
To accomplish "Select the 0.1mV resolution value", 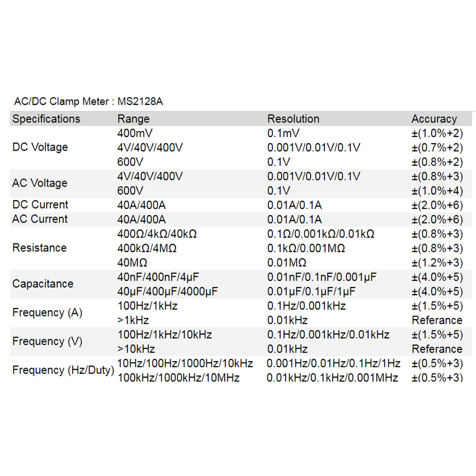I will pyautogui.click(x=283, y=133).
